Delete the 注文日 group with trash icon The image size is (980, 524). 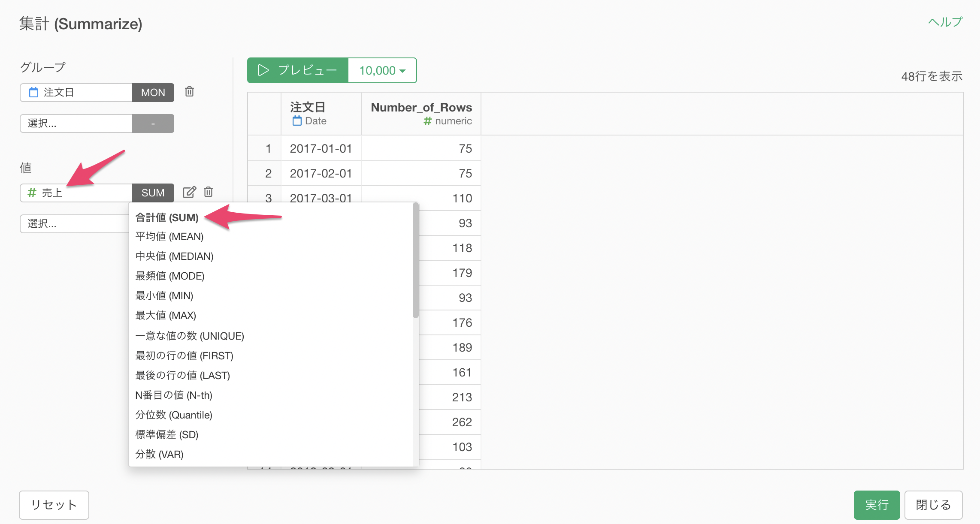click(189, 92)
